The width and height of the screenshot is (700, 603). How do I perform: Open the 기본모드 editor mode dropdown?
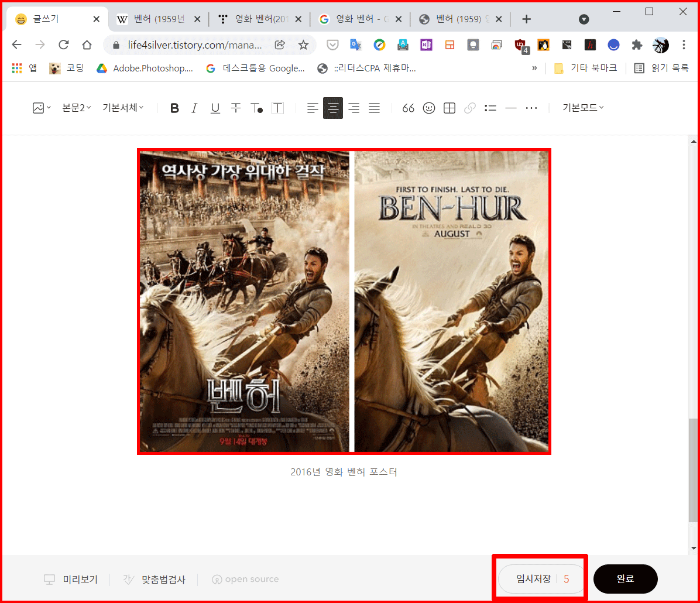coord(583,108)
